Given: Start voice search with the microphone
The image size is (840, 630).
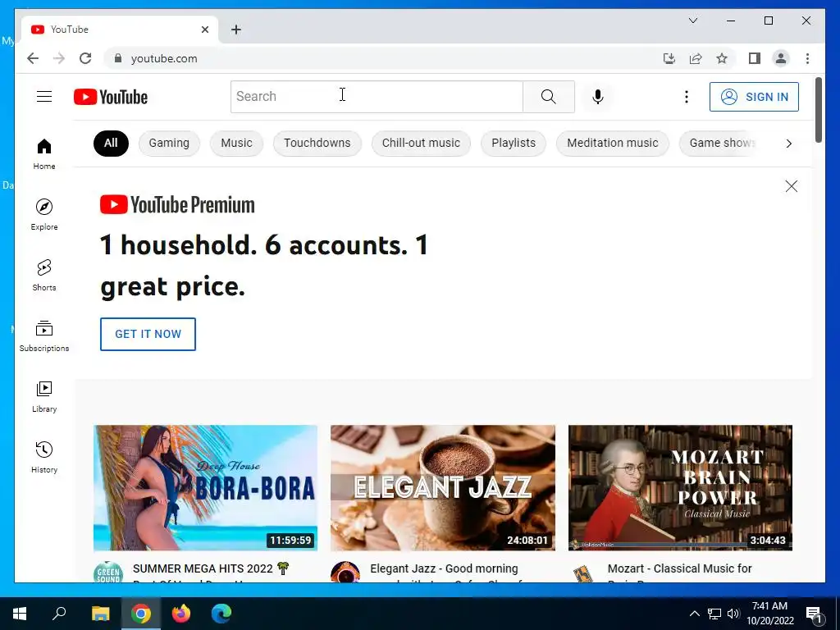Looking at the screenshot, I should 598,97.
